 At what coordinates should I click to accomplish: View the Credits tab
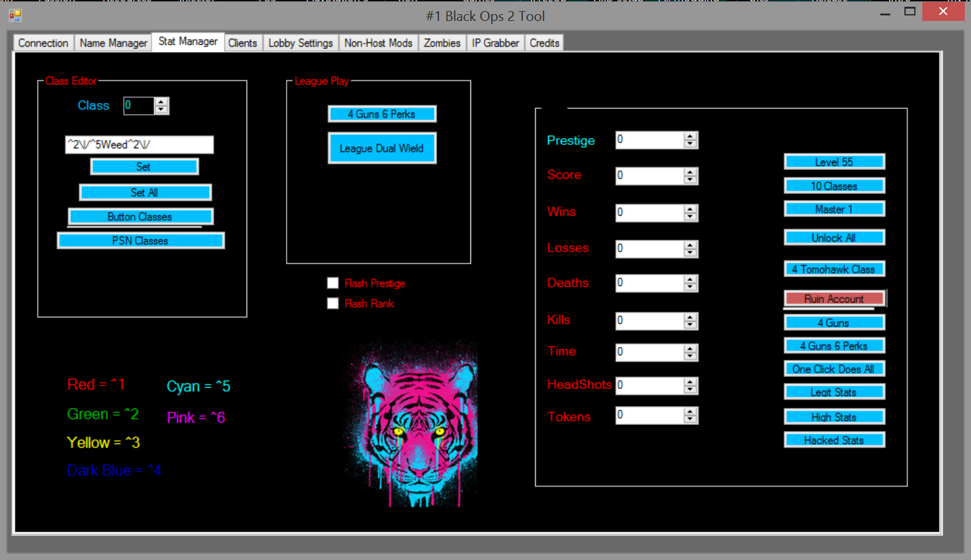click(544, 43)
